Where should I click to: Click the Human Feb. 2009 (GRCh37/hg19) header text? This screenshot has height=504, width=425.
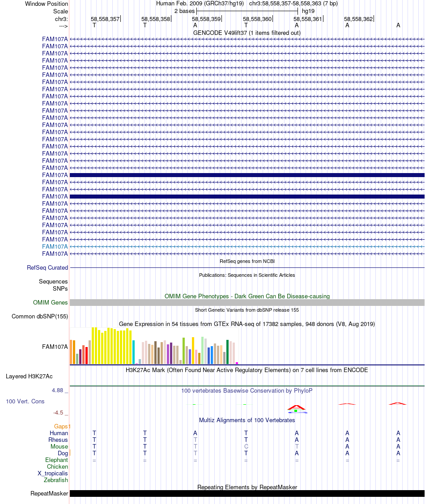(x=200, y=4)
